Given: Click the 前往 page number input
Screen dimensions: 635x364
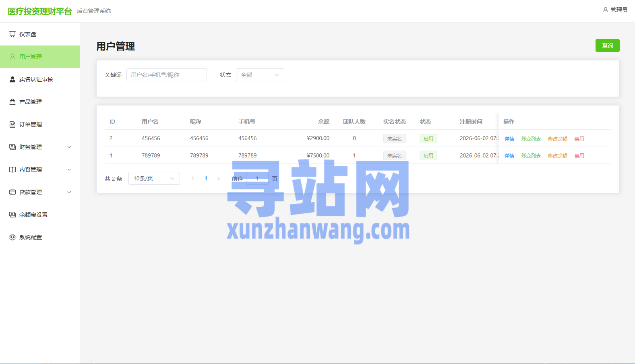Looking at the screenshot, I should [x=257, y=178].
